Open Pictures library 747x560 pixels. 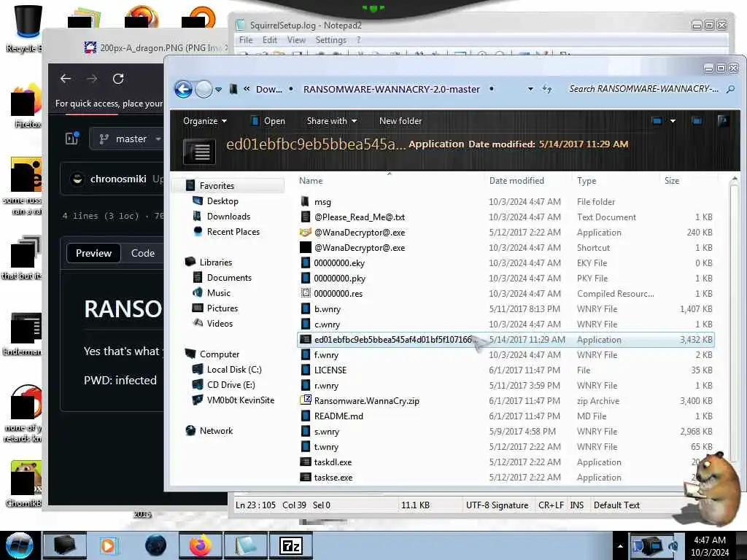222,308
